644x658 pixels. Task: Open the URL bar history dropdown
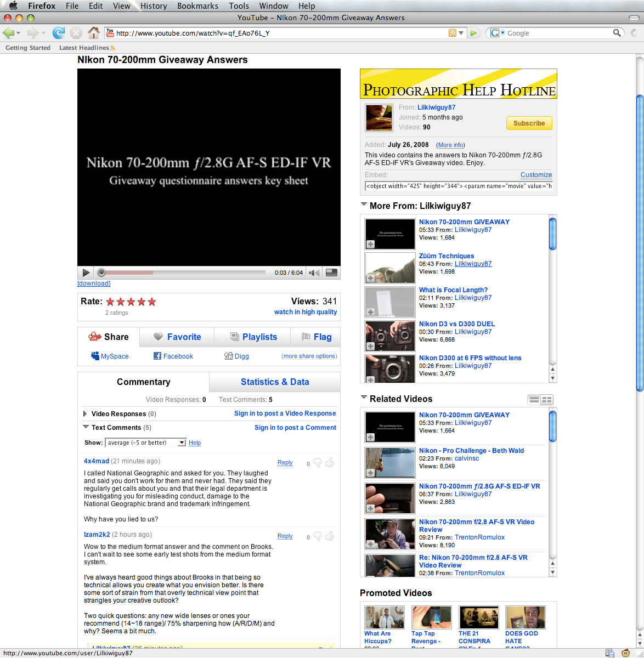pos(461,33)
